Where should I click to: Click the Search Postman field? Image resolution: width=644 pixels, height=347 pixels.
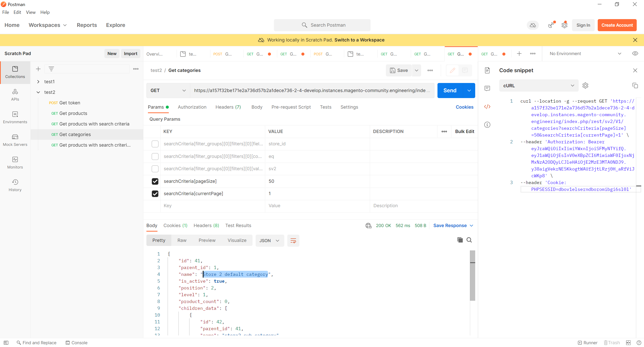click(322, 25)
